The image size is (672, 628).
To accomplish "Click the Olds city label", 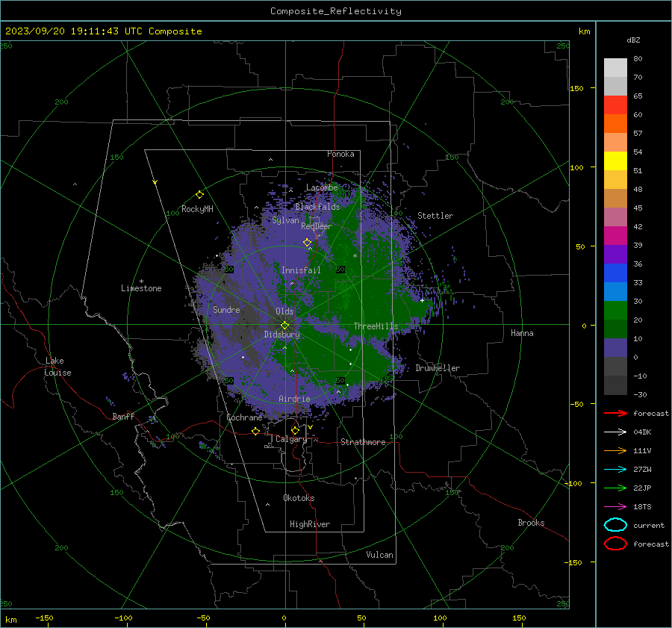I will [x=284, y=311].
